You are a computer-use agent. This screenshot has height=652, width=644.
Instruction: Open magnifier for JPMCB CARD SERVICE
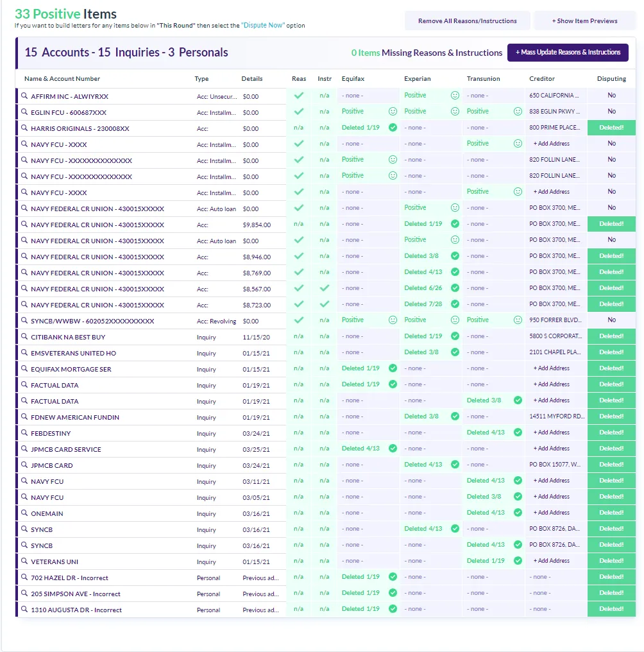pyautogui.click(x=24, y=449)
